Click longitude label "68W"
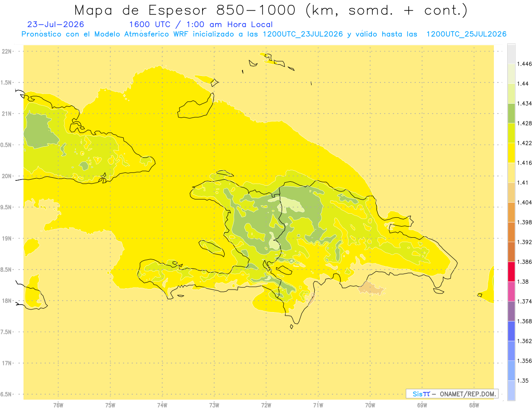The width and height of the screenshot is (532, 411). (474, 405)
